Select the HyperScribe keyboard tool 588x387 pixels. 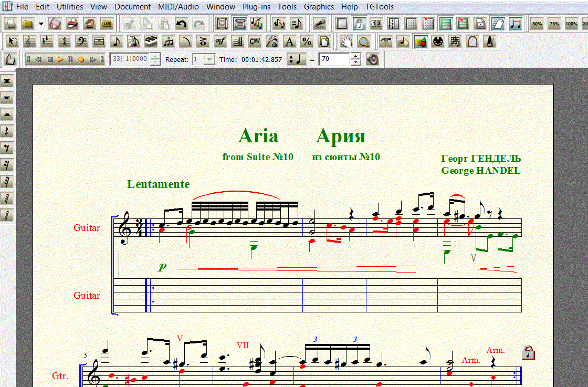[151, 41]
